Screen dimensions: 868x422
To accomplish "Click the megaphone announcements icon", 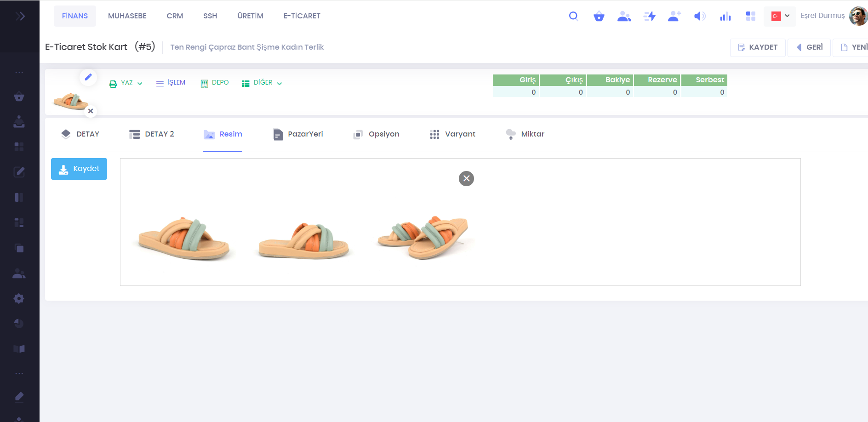I will (699, 17).
